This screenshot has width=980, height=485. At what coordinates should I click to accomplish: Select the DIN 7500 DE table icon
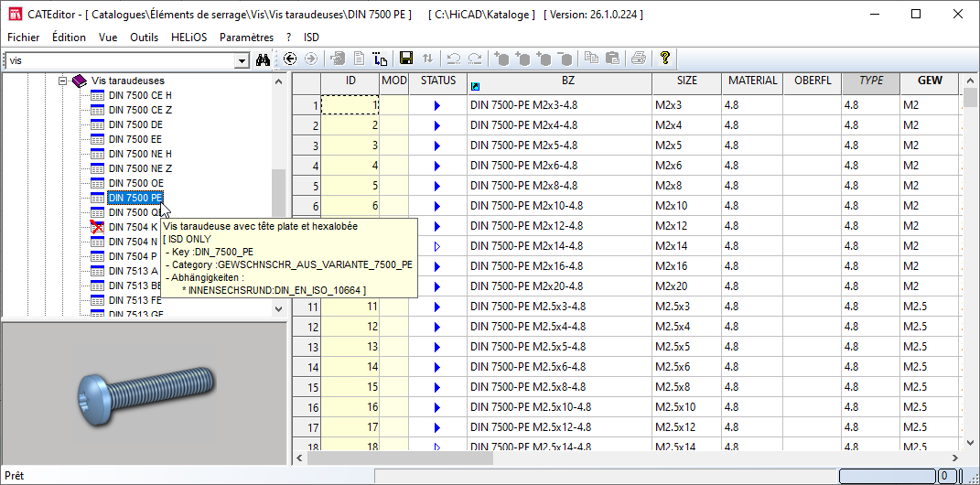click(x=98, y=124)
